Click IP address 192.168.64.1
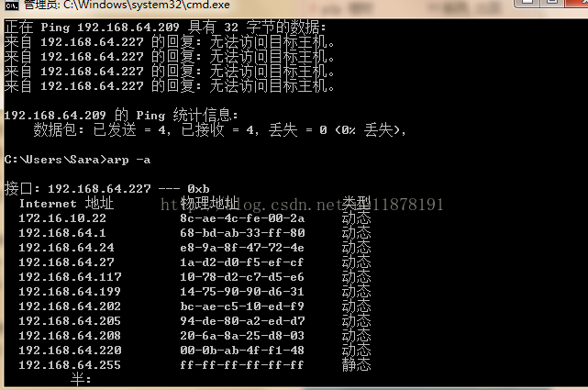The width and height of the screenshot is (588, 390). click(62, 232)
